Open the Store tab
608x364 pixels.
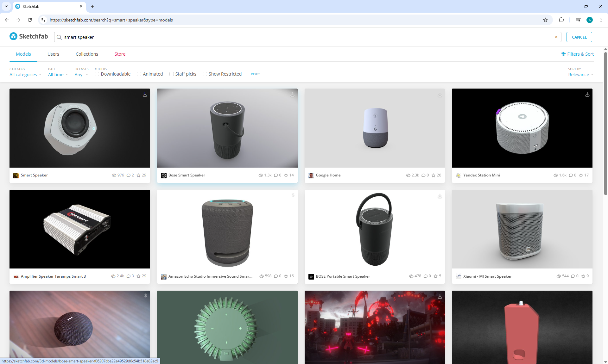pos(120,54)
